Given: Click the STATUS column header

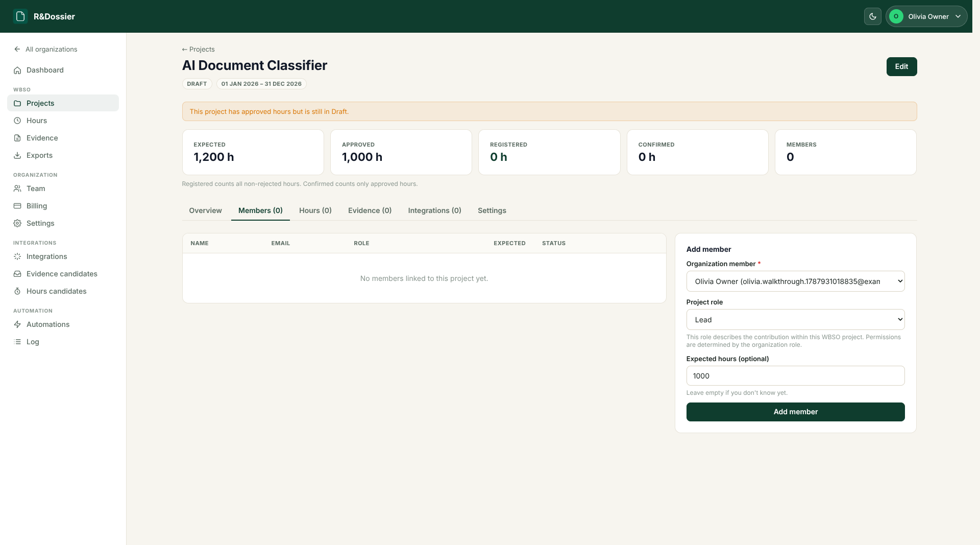Looking at the screenshot, I should tap(554, 243).
